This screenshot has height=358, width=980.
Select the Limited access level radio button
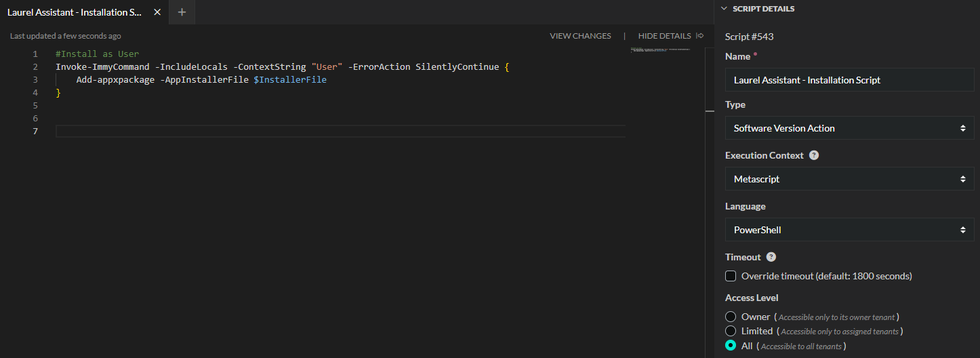(731, 331)
